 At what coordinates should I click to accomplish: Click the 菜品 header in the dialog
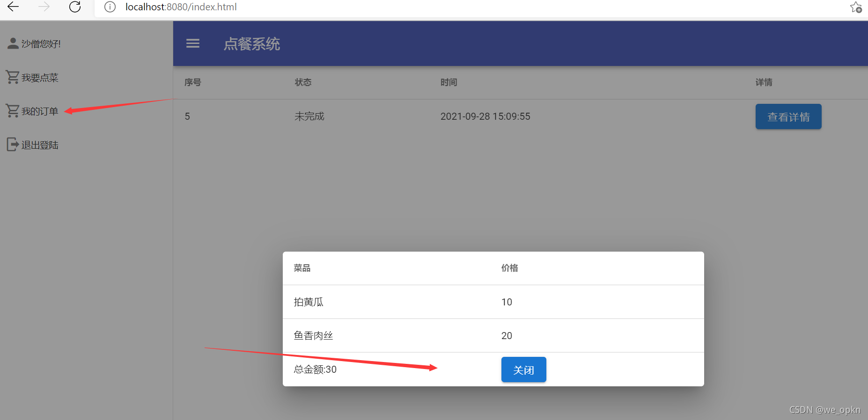(302, 268)
